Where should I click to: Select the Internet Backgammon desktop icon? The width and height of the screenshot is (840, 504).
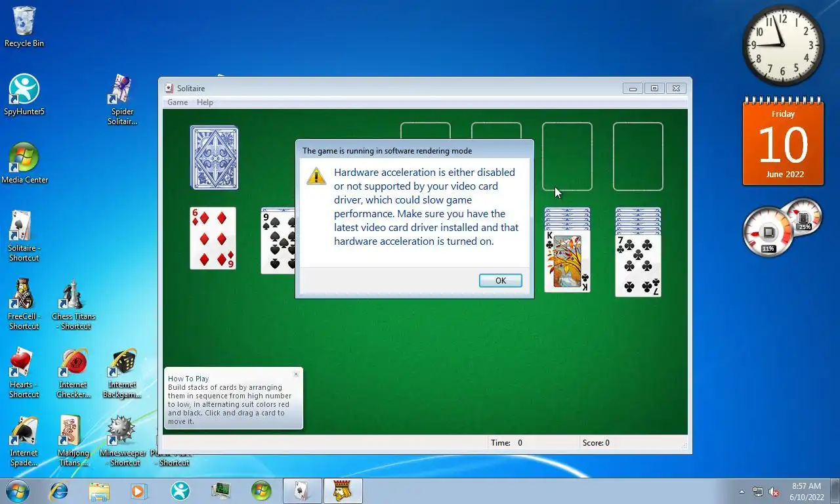click(122, 373)
